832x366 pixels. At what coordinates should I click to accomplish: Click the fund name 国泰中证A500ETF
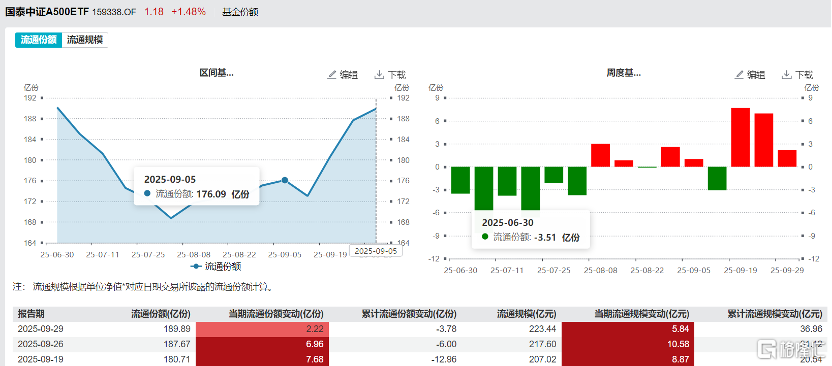pyautogui.click(x=47, y=11)
